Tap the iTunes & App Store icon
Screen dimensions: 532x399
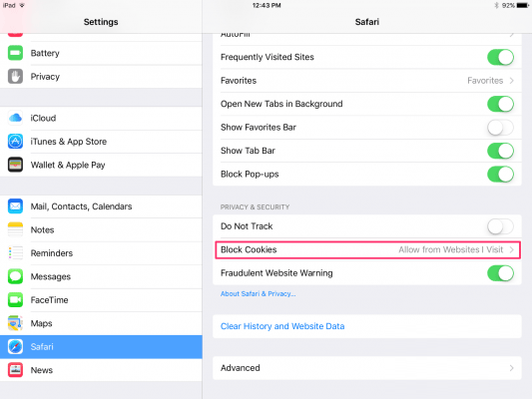click(x=15, y=142)
